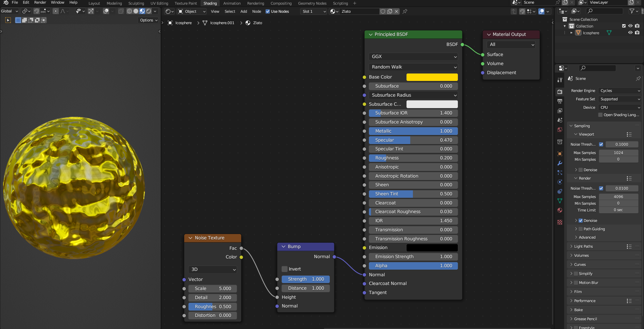Open the Add menu in node editor

(244, 11)
